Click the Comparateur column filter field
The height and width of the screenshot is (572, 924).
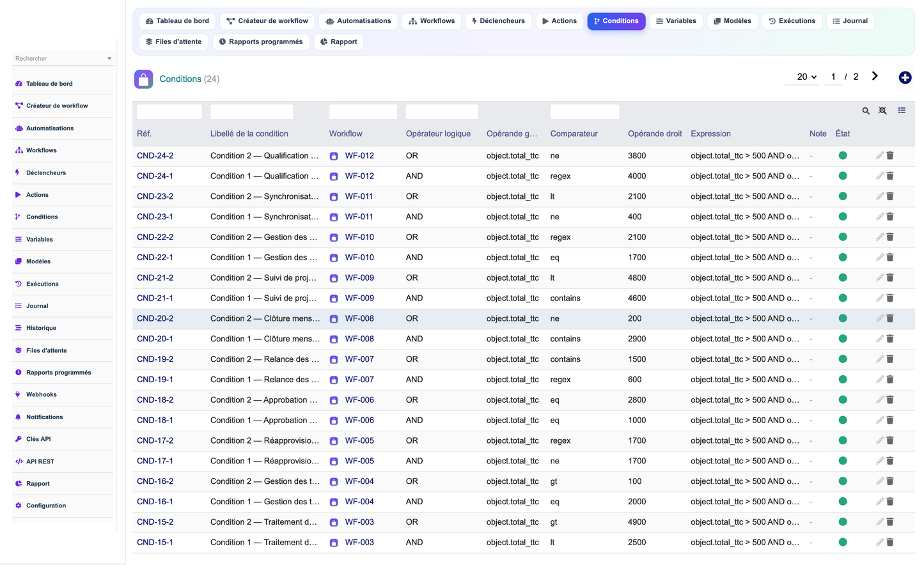(x=584, y=112)
